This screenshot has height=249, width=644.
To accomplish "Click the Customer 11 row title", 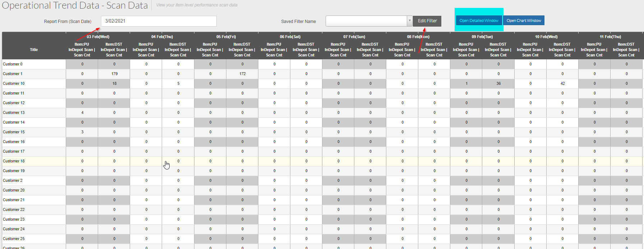I will [x=14, y=93].
